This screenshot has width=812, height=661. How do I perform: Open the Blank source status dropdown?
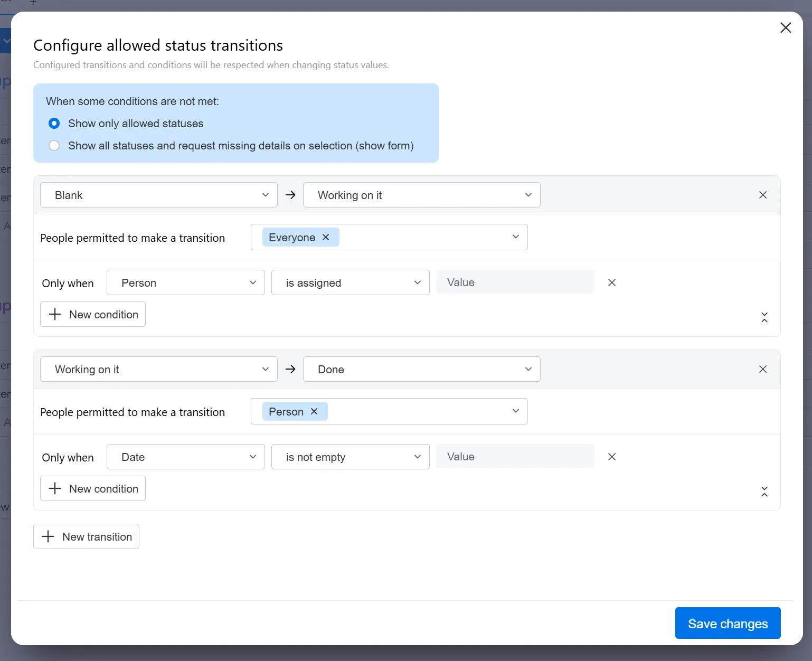[x=158, y=195]
